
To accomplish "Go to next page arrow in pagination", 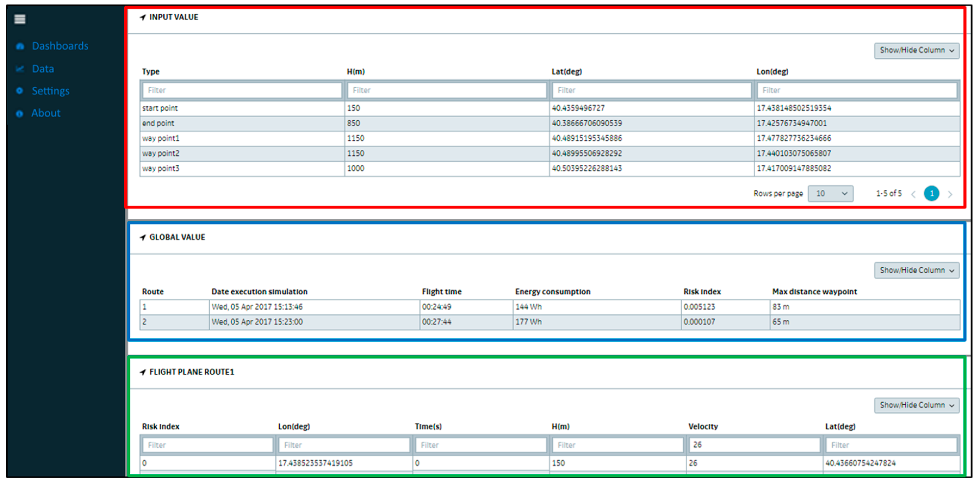I will tap(950, 194).
